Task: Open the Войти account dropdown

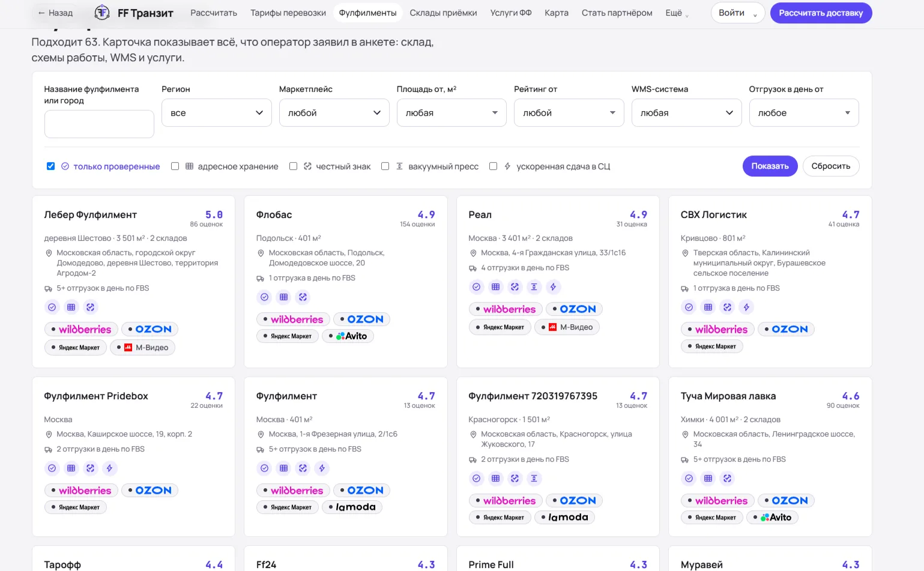Action: [738, 13]
